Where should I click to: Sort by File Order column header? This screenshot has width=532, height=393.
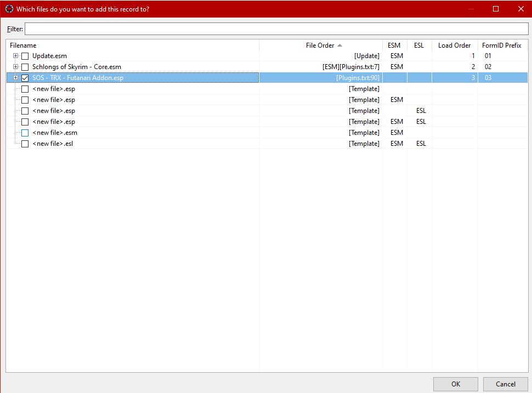click(x=320, y=45)
